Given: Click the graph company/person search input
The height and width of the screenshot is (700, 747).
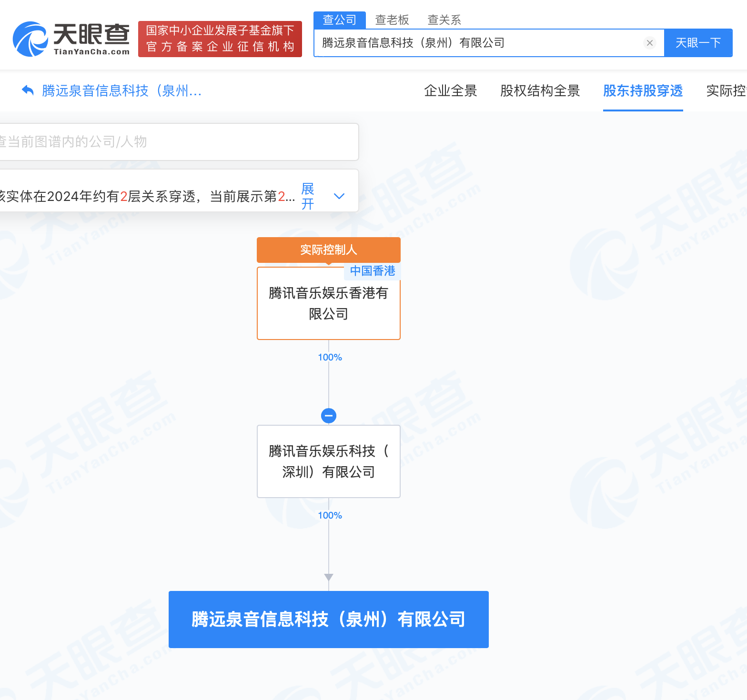Looking at the screenshot, I should click(x=179, y=142).
